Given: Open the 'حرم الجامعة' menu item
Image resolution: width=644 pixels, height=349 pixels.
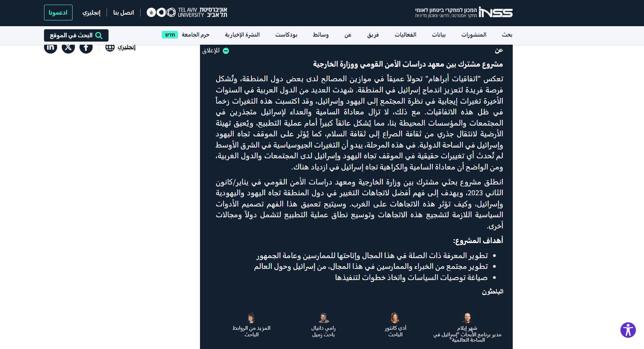Looking at the screenshot, I should [x=195, y=35].
